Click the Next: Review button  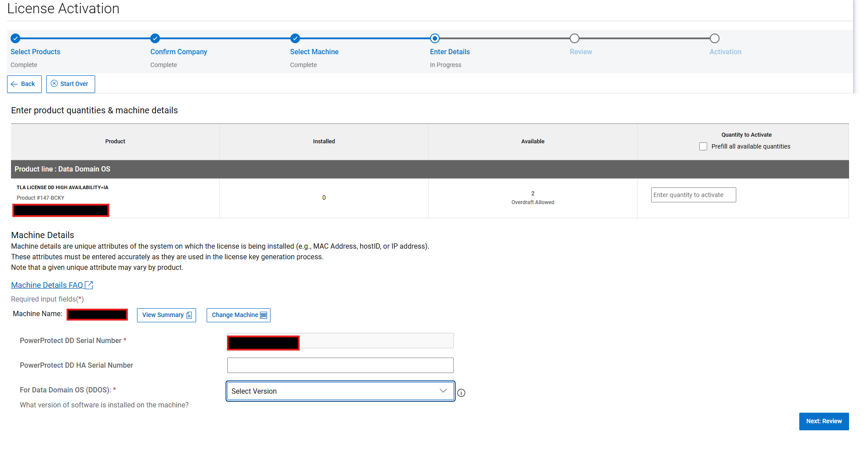tap(823, 421)
